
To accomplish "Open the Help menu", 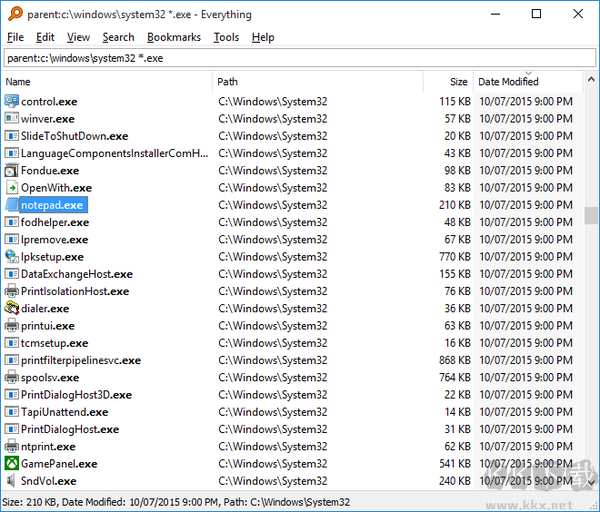I will [263, 37].
